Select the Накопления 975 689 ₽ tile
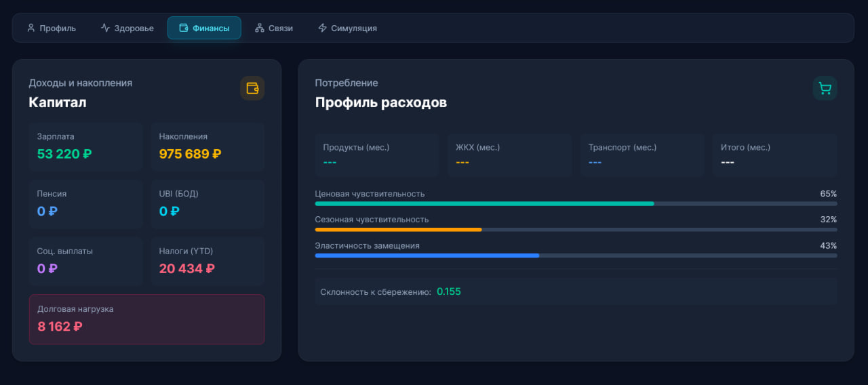 pyautogui.click(x=208, y=147)
